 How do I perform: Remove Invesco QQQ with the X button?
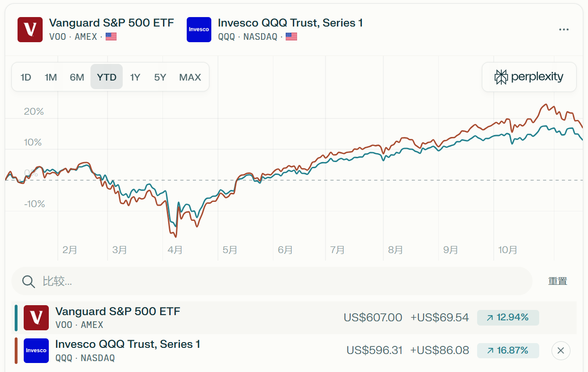(x=561, y=351)
